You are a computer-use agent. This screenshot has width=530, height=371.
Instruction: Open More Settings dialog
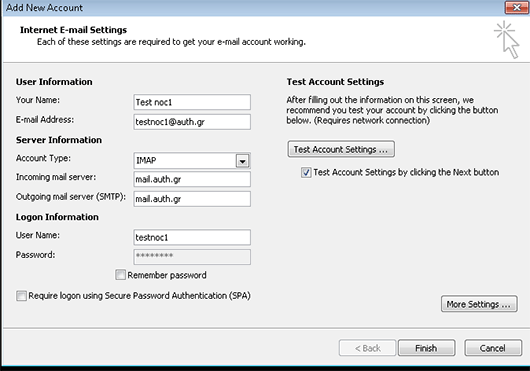(479, 304)
